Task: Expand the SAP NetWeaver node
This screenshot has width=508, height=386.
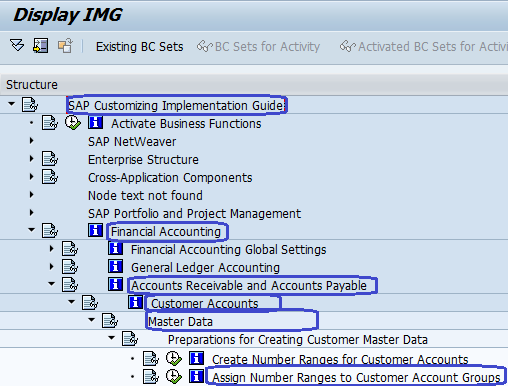Action: (32, 141)
